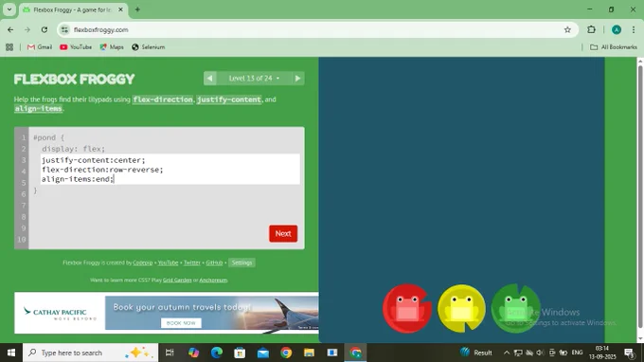Reload the page
This screenshot has width=644, height=362.
click(x=45, y=29)
